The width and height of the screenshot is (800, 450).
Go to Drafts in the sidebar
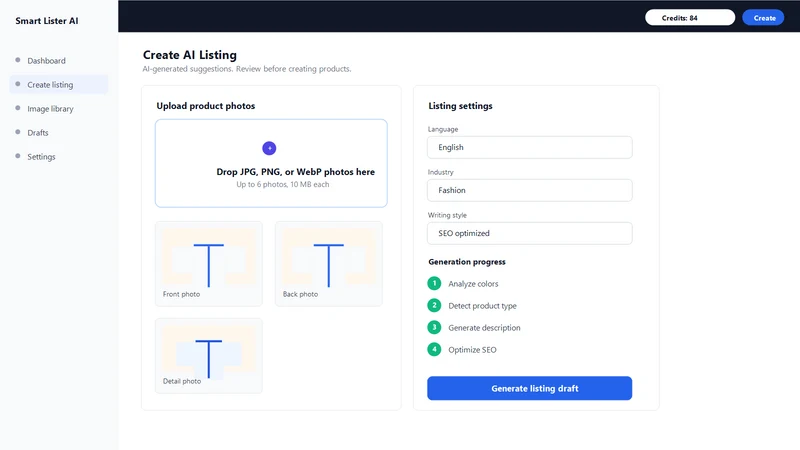pos(58,133)
